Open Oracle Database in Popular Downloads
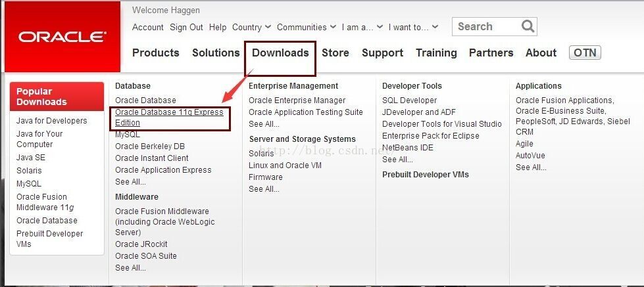644x287 pixels. pos(47,221)
